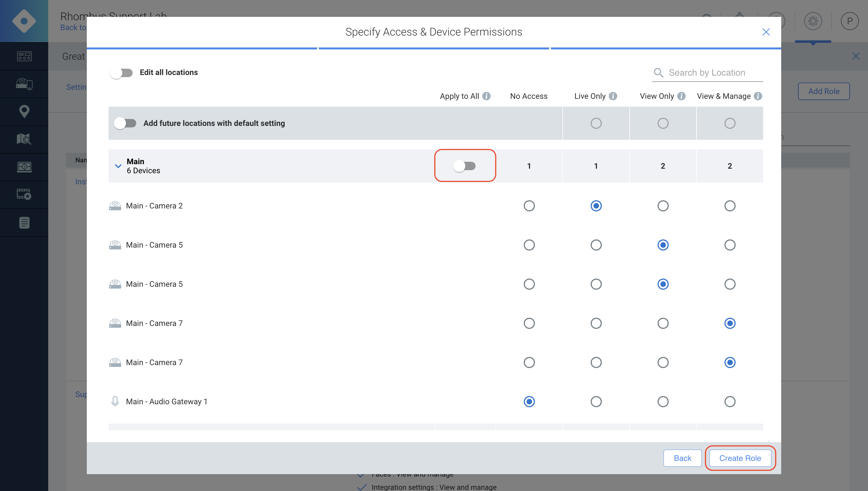Click the Back button in the dialog
The height and width of the screenshot is (491, 868).
point(682,458)
